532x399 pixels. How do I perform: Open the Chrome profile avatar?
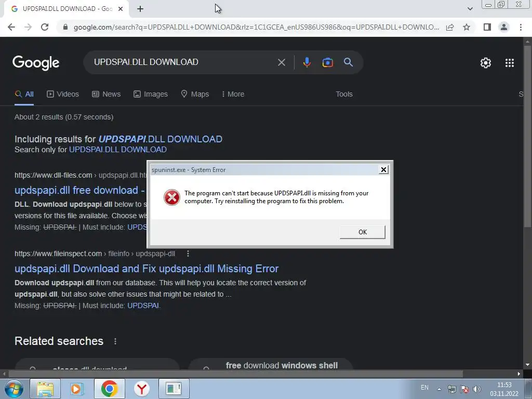pos(504,27)
